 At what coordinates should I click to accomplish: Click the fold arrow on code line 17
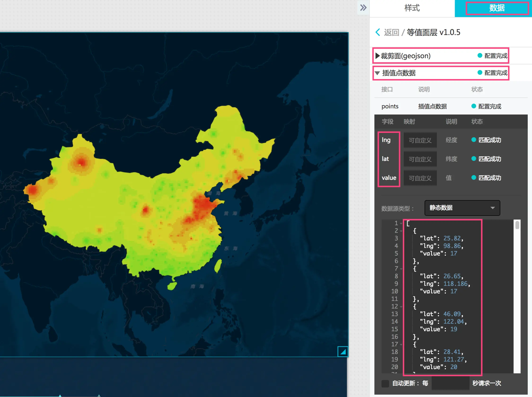coord(401,345)
